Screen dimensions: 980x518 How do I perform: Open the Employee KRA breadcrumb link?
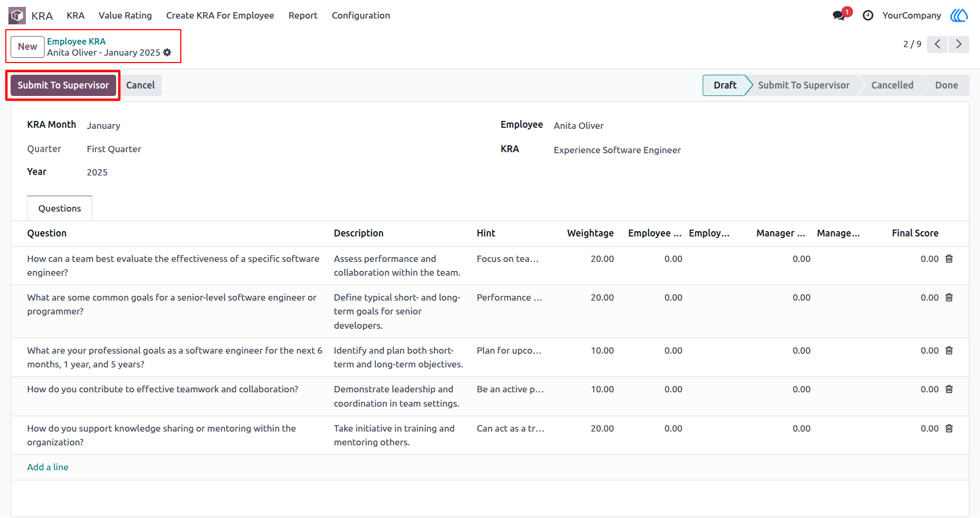click(76, 41)
